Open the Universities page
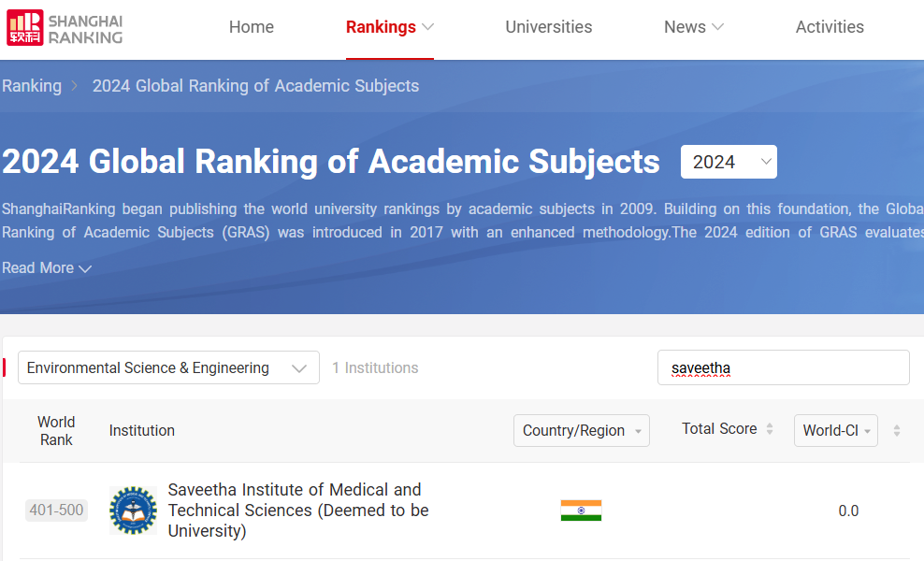Image resolution: width=924 pixels, height=561 pixels. pos(549,27)
